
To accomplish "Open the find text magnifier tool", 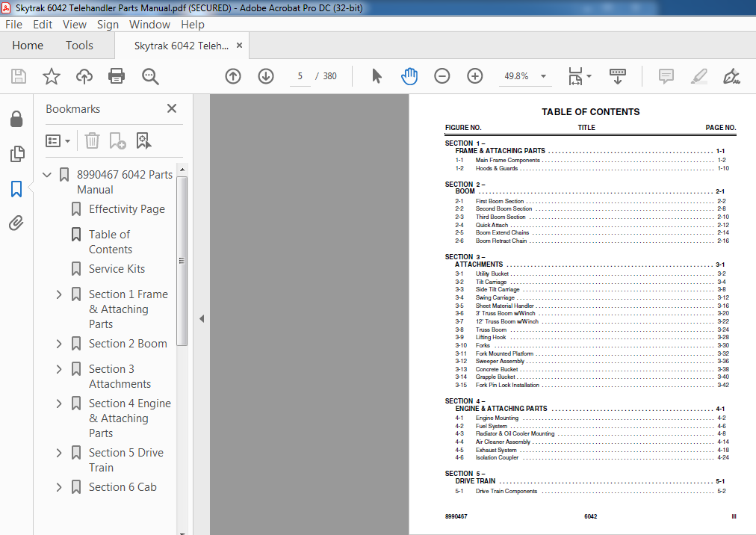I will 150,76.
